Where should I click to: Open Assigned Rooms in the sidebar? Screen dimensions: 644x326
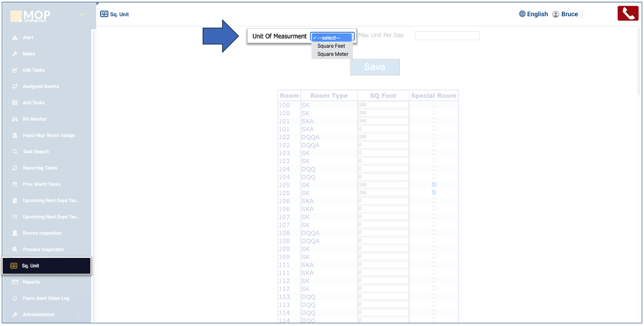coord(41,87)
